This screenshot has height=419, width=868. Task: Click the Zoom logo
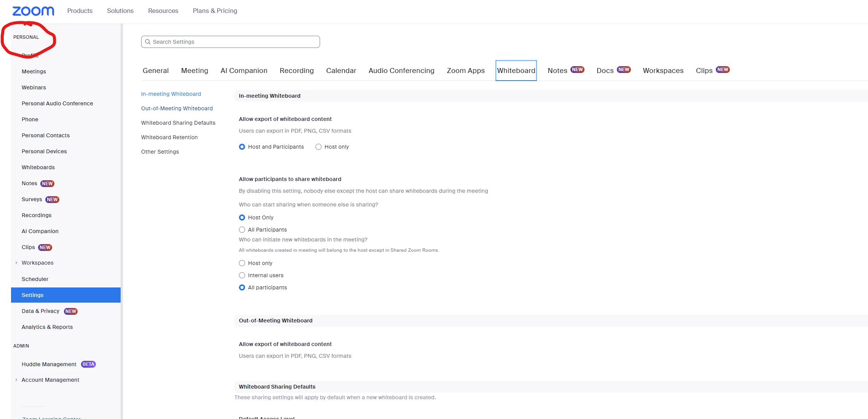pos(33,11)
